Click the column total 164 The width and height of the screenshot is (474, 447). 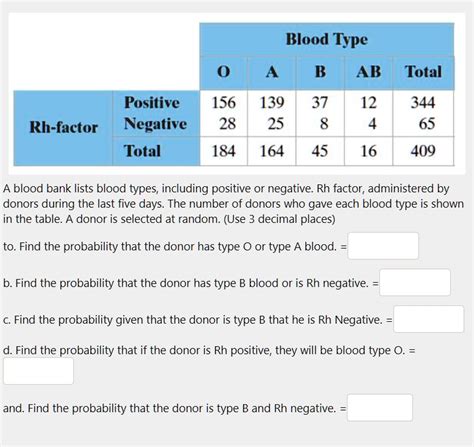[x=272, y=151]
